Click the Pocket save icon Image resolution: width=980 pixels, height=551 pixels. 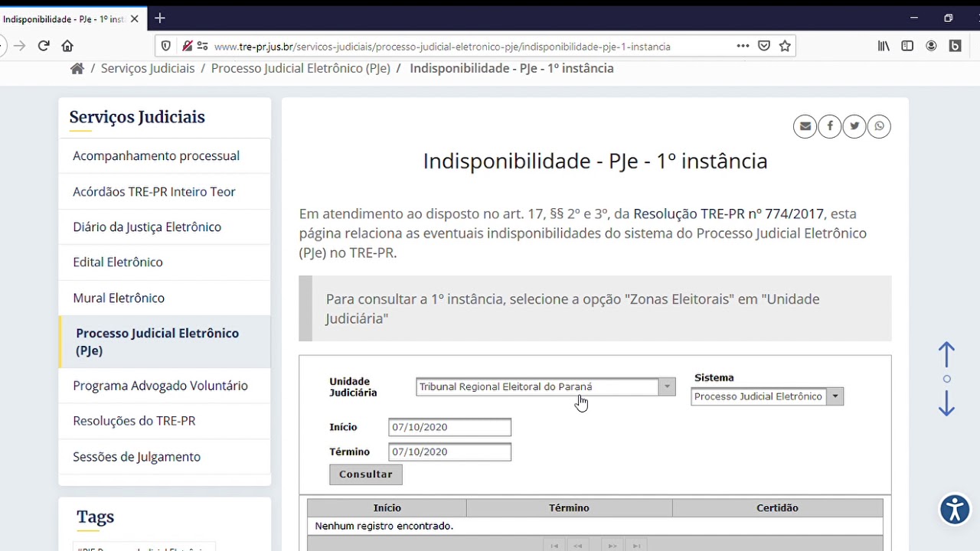(763, 46)
